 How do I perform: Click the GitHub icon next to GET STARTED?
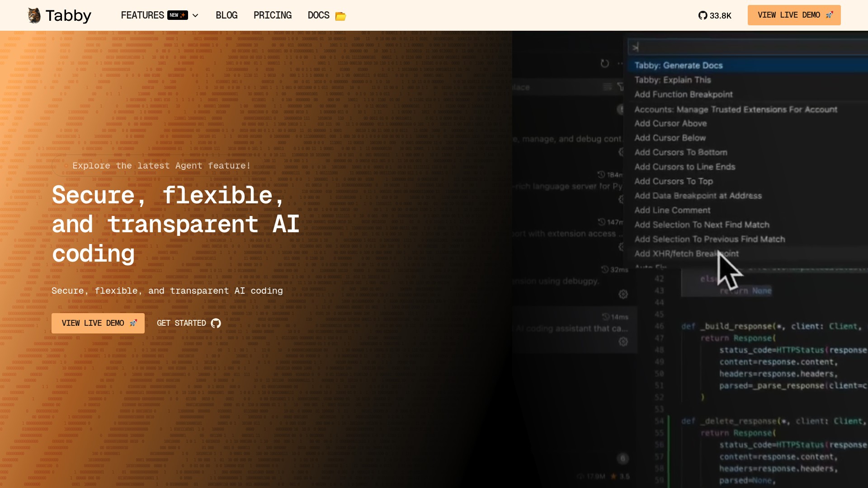coord(216,323)
